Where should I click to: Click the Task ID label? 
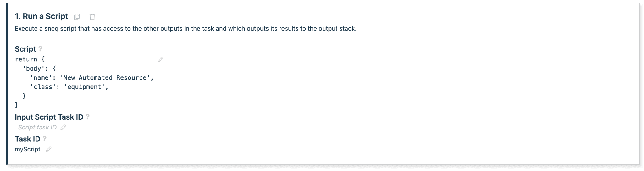[27, 139]
